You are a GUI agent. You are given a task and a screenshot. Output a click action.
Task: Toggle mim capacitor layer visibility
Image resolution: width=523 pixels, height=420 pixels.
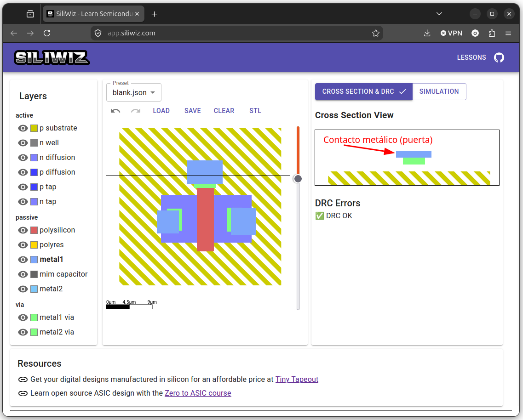[23, 274]
